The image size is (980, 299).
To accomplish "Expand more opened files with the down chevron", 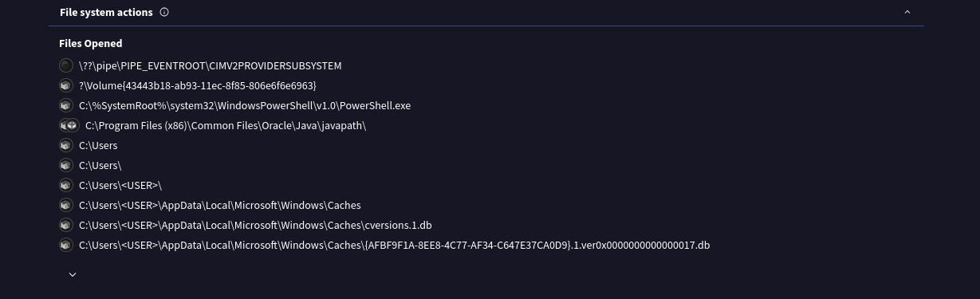I will [73, 274].
